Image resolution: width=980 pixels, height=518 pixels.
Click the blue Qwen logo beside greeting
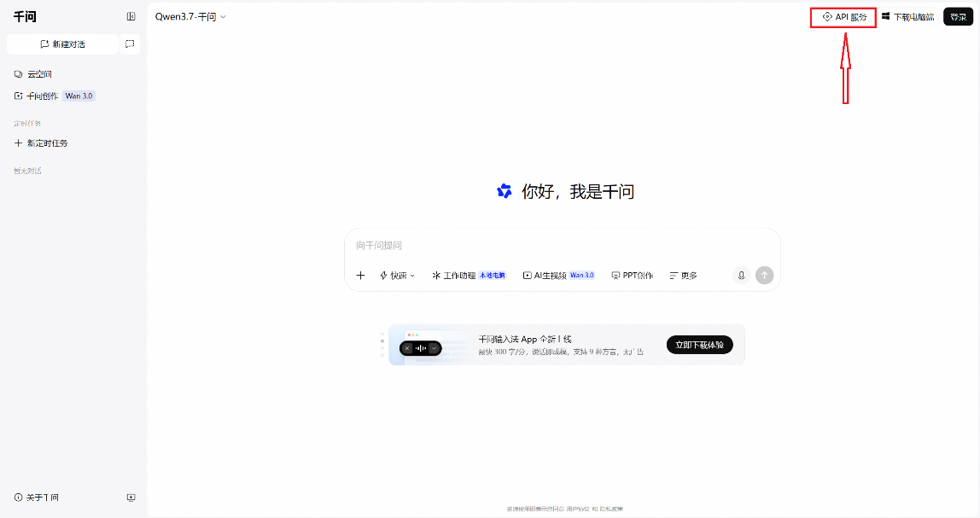[x=505, y=191]
